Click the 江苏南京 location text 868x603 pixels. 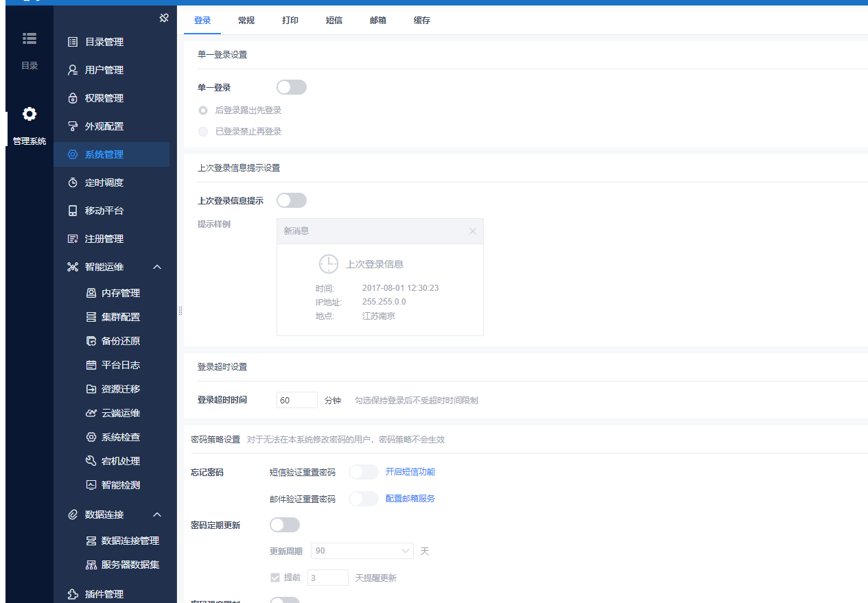[x=379, y=316]
